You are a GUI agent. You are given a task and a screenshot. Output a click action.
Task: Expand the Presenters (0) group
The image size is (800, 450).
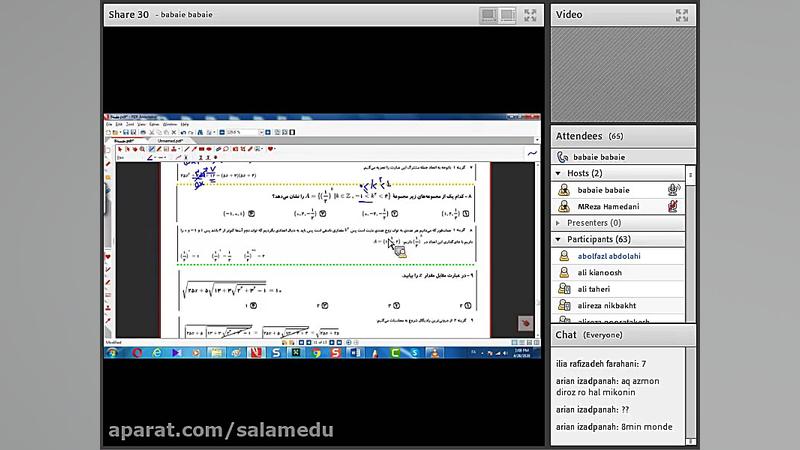(x=558, y=223)
